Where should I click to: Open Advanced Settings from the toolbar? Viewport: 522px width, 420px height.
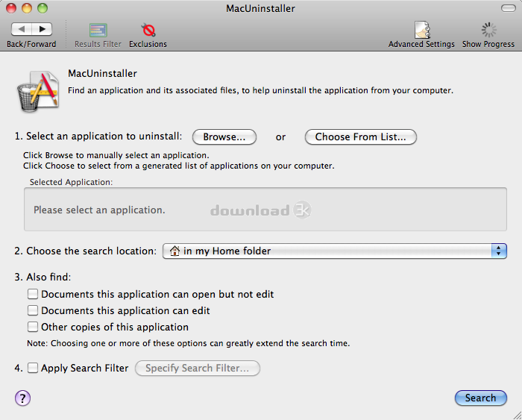coord(422,30)
